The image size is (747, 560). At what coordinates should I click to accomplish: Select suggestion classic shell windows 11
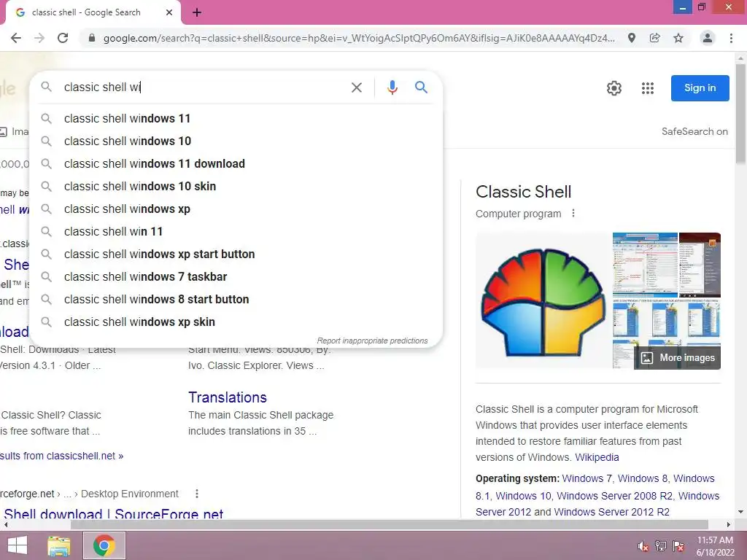(236, 119)
